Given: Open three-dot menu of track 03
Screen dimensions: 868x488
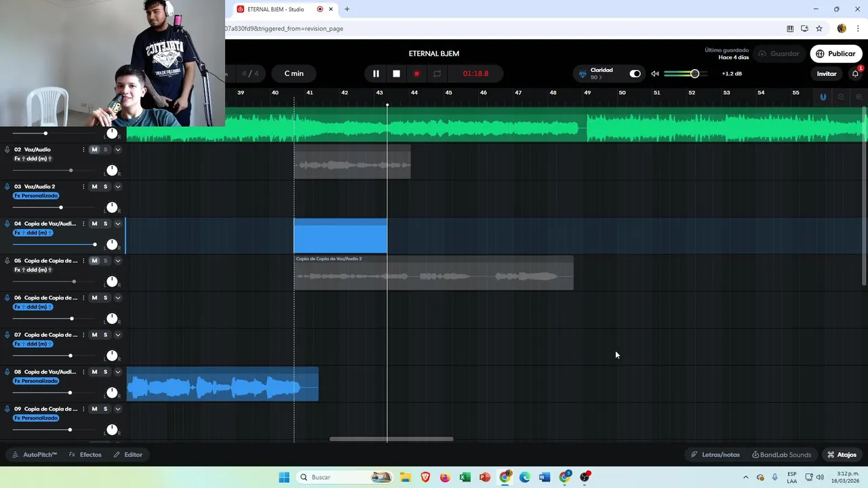Looking at the screenshot, I should (83, 186).
